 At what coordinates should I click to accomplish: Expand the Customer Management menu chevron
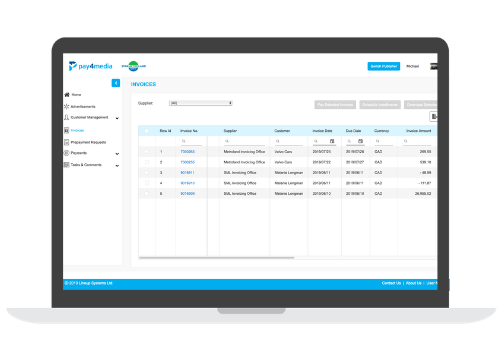coord(117,118)
